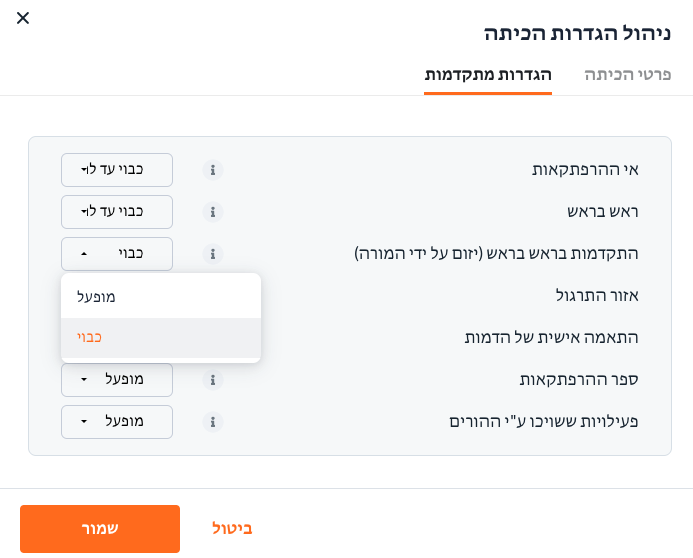Click info icon next to ספר ההרפתקאות

coord(213,380)
